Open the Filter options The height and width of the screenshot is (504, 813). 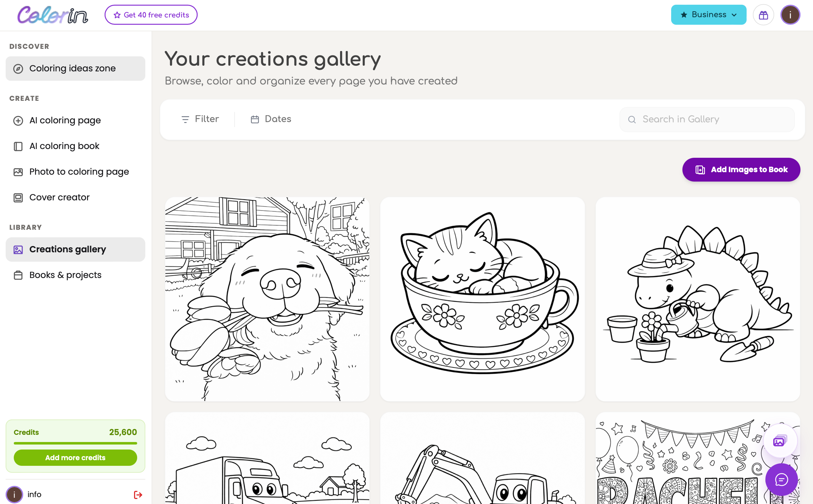click(x=200, y=119)
